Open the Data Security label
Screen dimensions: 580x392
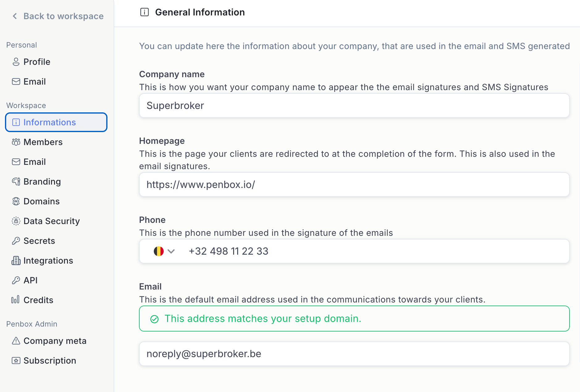52,221
